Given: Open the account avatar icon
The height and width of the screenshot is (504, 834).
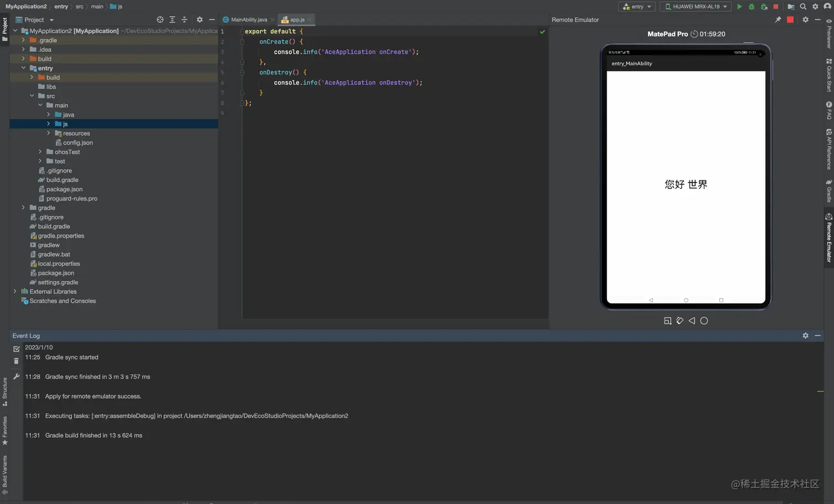Looking at the screenshot, I should coord(827,7).
